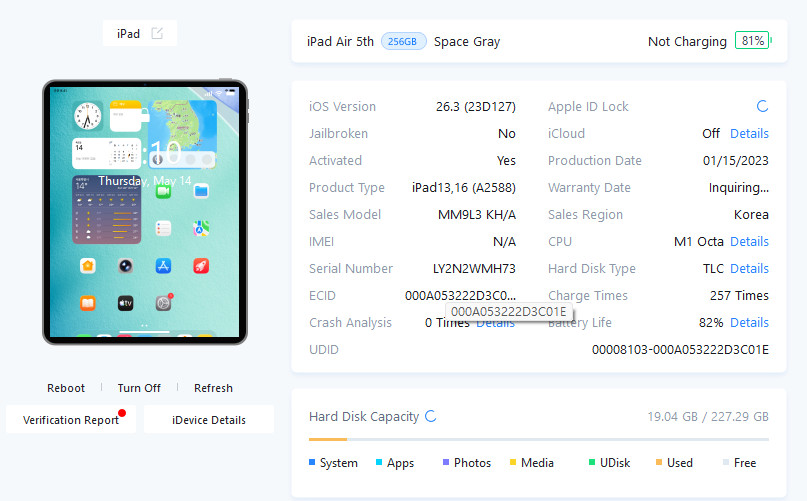
Task: Click the Not Charging status text
Action: 687,42
